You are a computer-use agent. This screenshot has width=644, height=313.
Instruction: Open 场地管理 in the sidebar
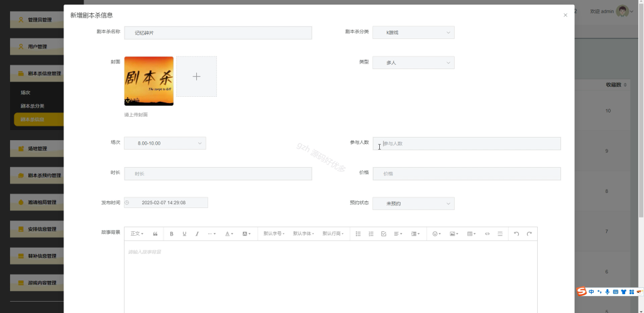(x=37, y=148)
